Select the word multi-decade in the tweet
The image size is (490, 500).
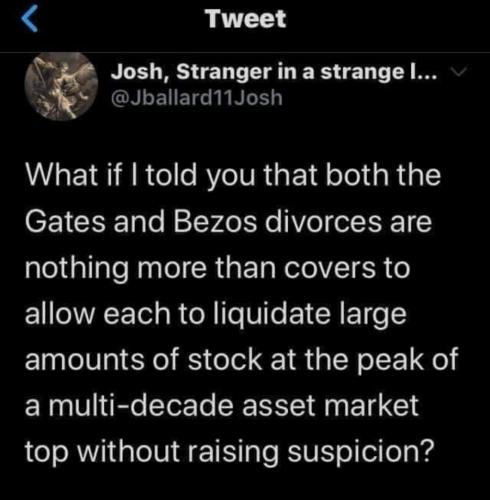point(142,405)
